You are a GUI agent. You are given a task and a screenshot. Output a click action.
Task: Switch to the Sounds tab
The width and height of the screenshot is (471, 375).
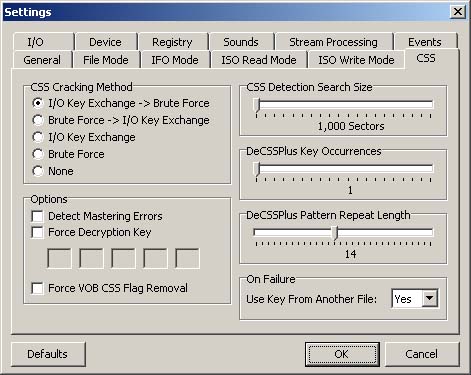[x=241, y=42]
